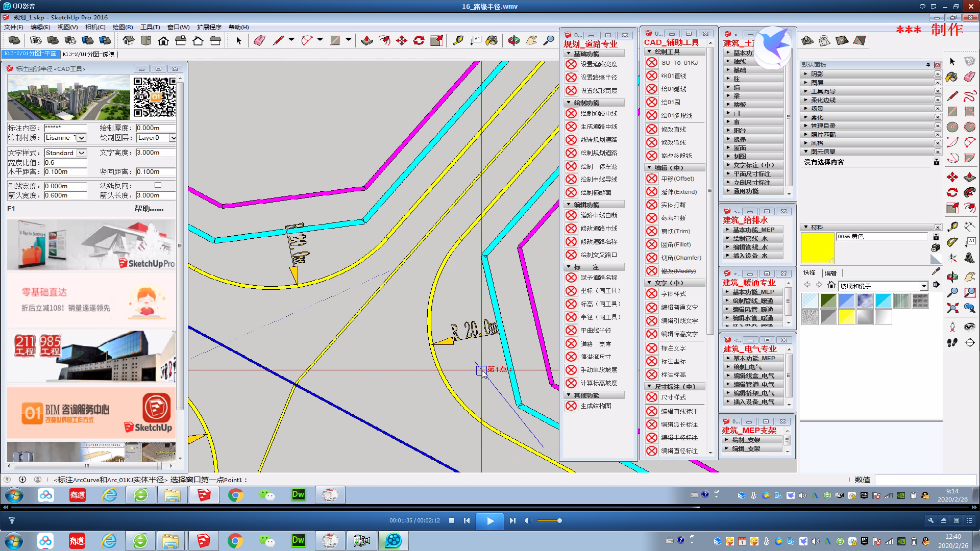Run the 绘01直线 command

tap(674, 76)
